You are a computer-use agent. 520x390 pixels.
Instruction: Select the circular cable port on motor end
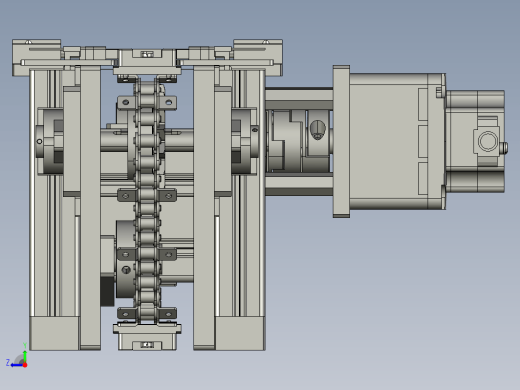[x=488, y=141]
